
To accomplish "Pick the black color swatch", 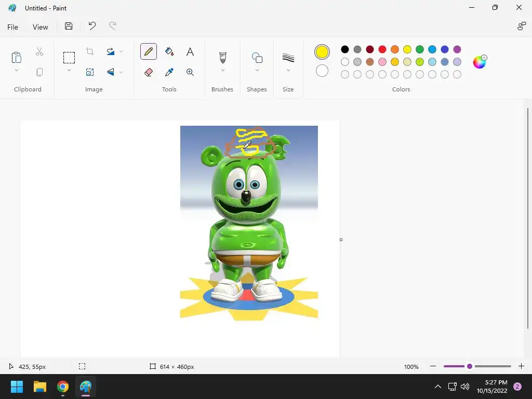I will 345,49.
